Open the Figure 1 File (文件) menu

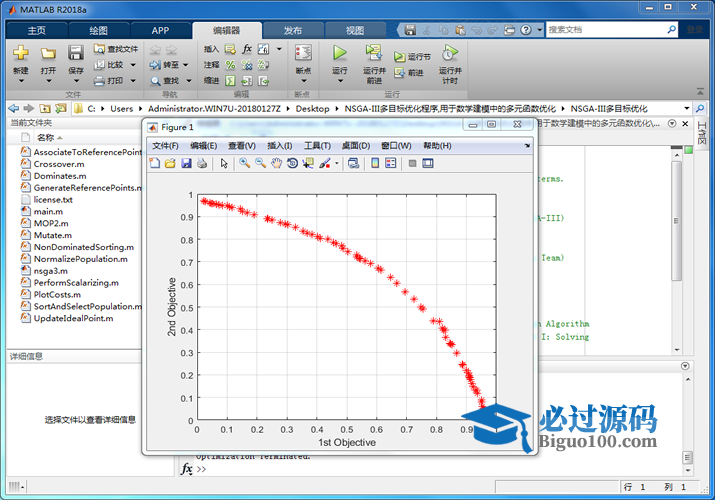click(165, 146)
